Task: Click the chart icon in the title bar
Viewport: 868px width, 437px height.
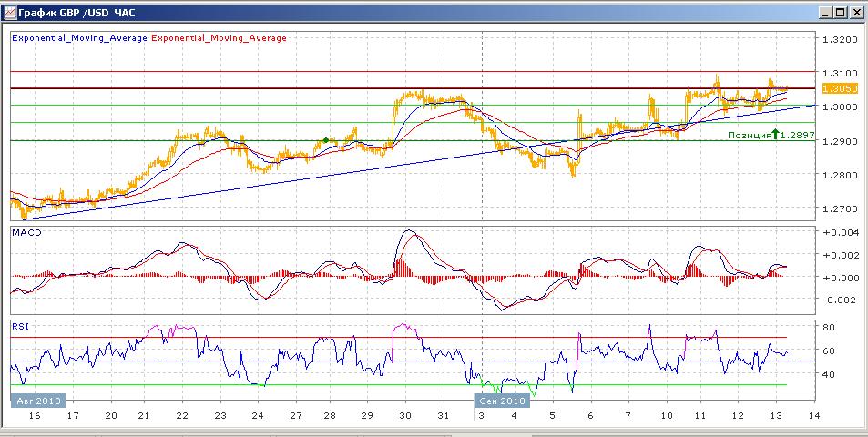Action: (11, 12)
